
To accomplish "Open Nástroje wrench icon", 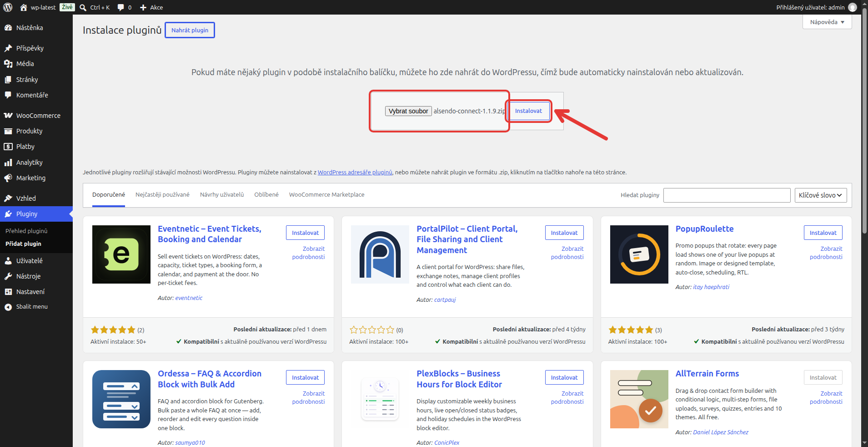I will click(8, 276).
